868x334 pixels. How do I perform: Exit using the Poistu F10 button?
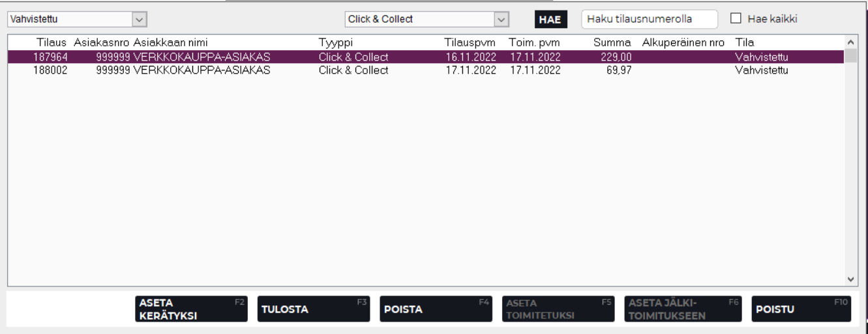[x=801, y=309]
